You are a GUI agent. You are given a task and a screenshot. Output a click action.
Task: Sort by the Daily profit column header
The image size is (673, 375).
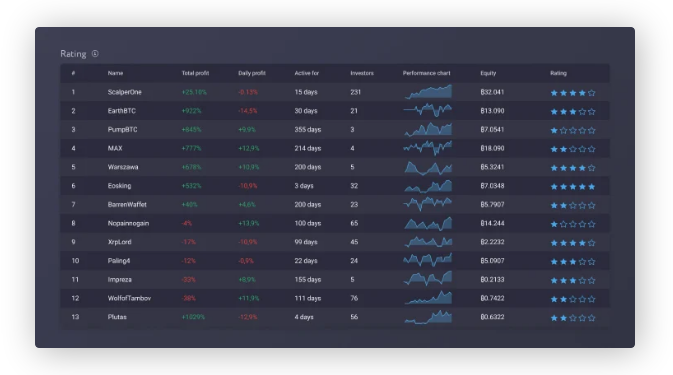[252, 73]
